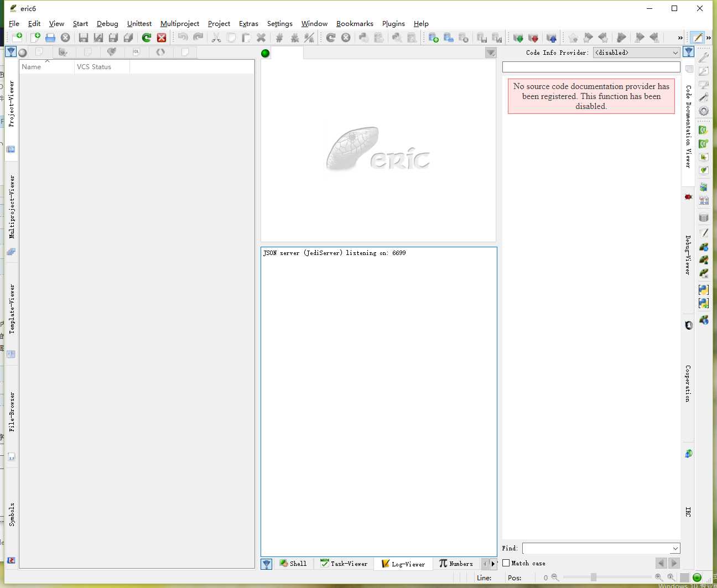Viewport: 717px width, 588px height.
Task: Open the SQL Browser database icon
Action: [704, 217]
